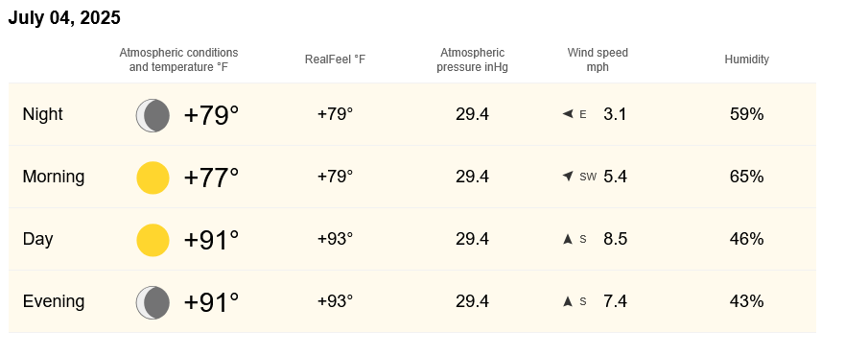Select the July 04, 2025 date heading
Screen dimensions: 868x356
64,17
